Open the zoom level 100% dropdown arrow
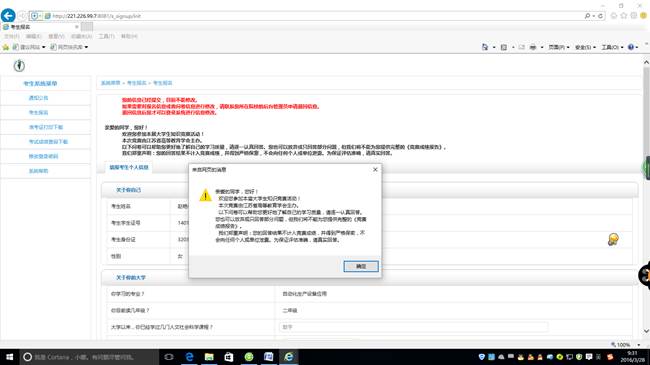The width and height of the screenshot is (650, 365). coord(638,345)
